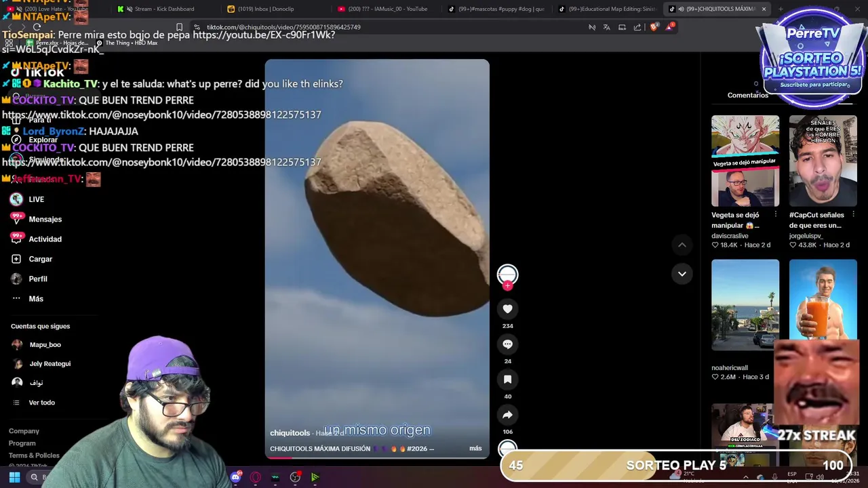Open options for the CapCut señales card
This screenshot has height=488, width=868.
(853, 215)
